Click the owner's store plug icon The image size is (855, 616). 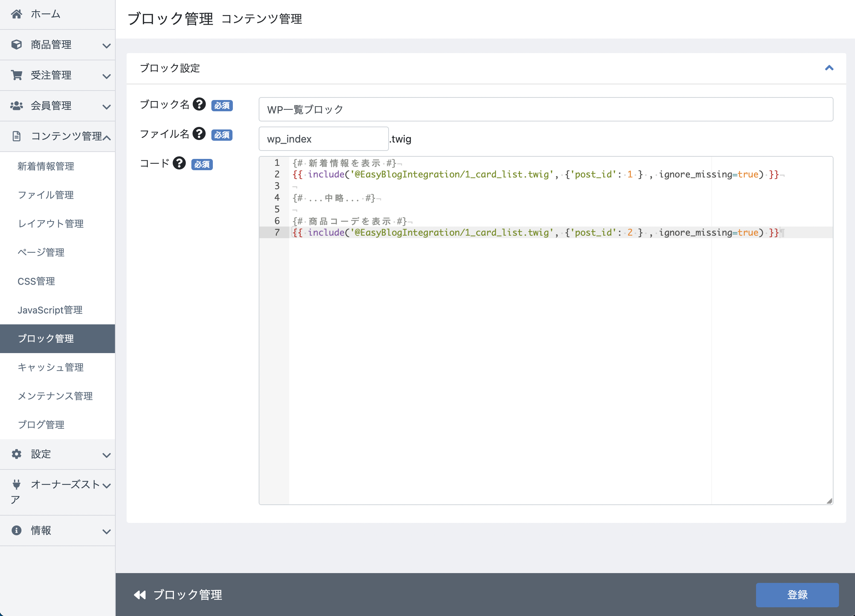16,484
